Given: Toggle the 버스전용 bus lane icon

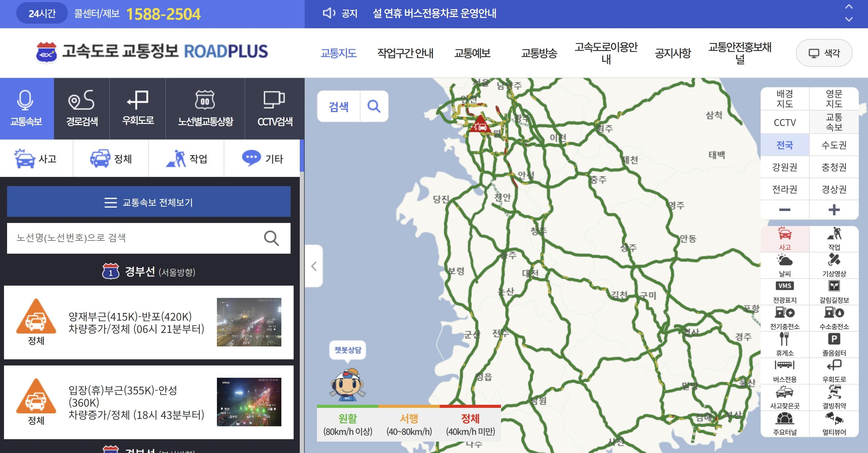Looking at the screenshot, I should pos(785,371).
